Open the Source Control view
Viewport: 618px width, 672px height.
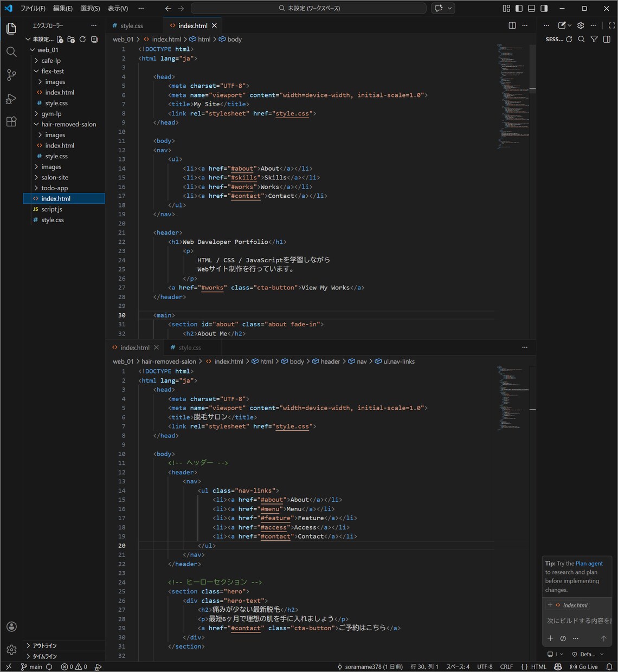pos(11,75)
